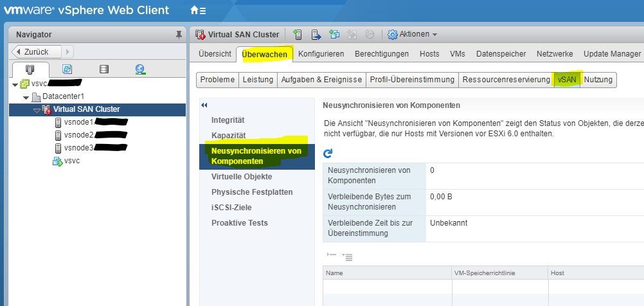The image size is (644, 306).
Task: Open the Datenspeicher tab
Action: (501, 54)
